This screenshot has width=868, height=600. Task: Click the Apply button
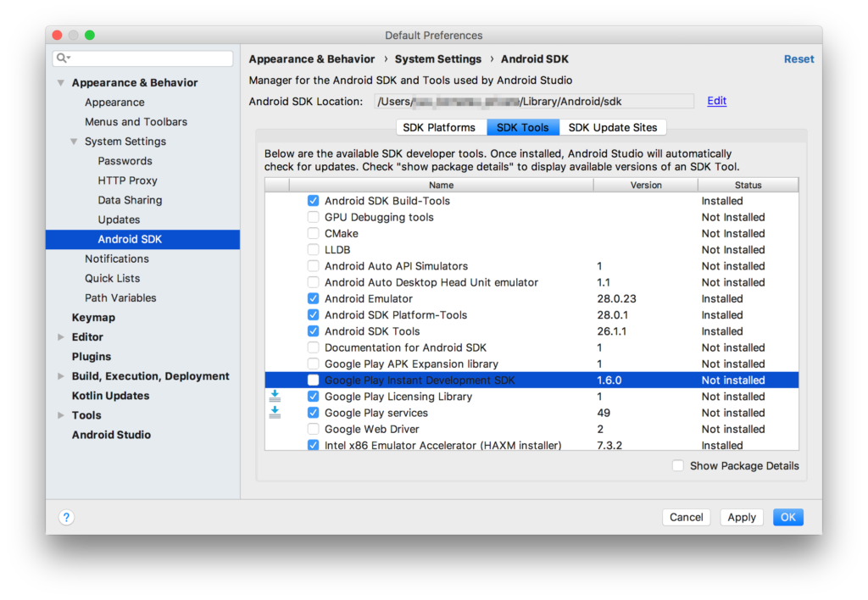click(742, 517)
